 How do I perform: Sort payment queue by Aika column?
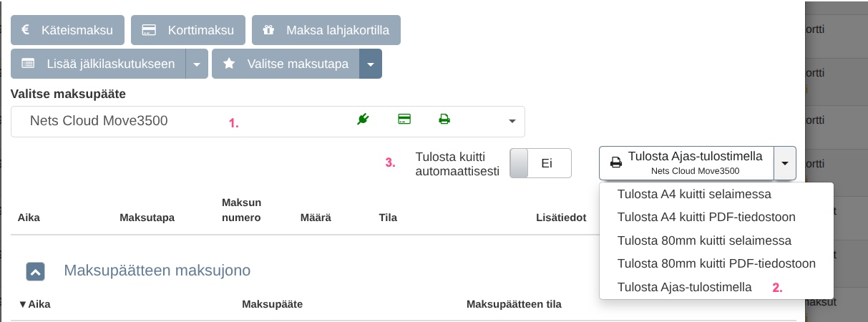(34, 304)
